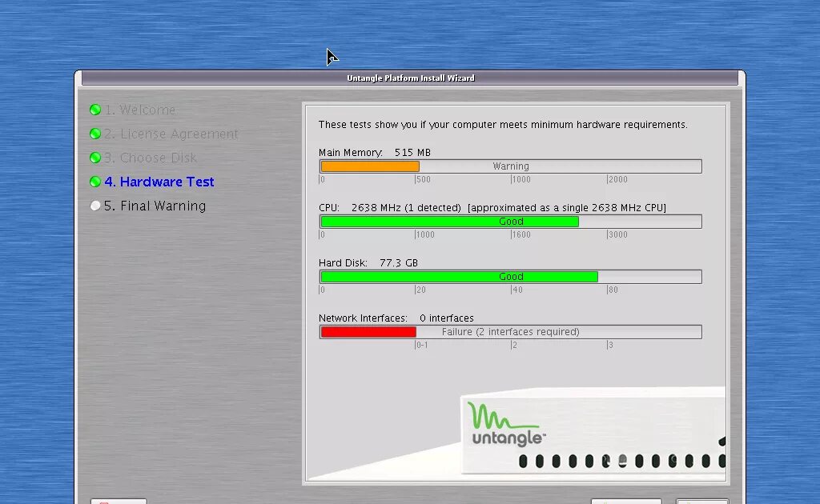Viewport: 820px width, 504px height.
Task: Click the '500' tick on memory scale
Action: (x=424, y=180)
